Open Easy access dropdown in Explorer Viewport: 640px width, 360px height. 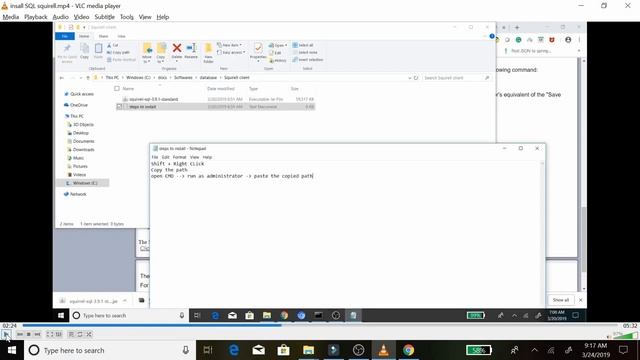coord(231,52)
